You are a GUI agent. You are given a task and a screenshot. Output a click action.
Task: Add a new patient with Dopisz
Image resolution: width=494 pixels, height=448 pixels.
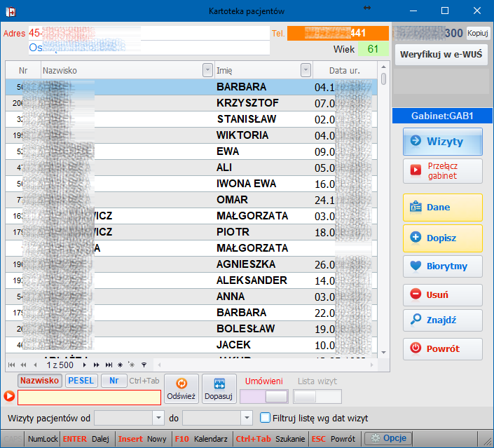point(443,238)
